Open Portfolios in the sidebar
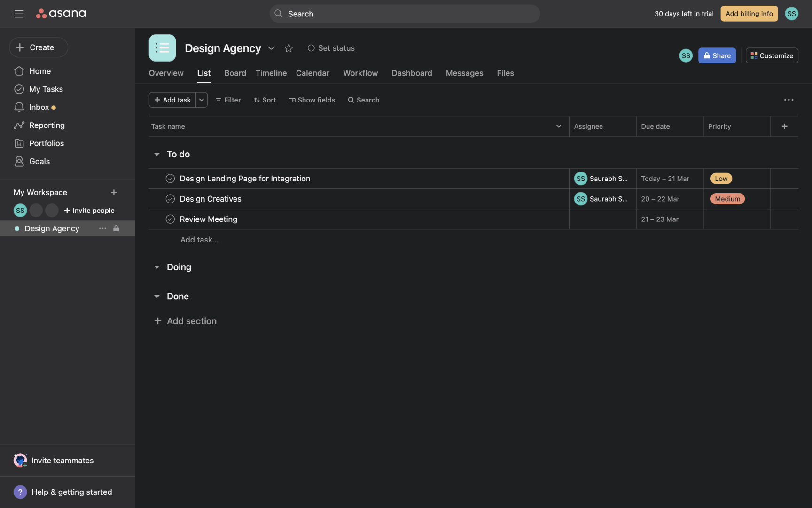This screenshot has width=812, height=508. pos(46,143)
